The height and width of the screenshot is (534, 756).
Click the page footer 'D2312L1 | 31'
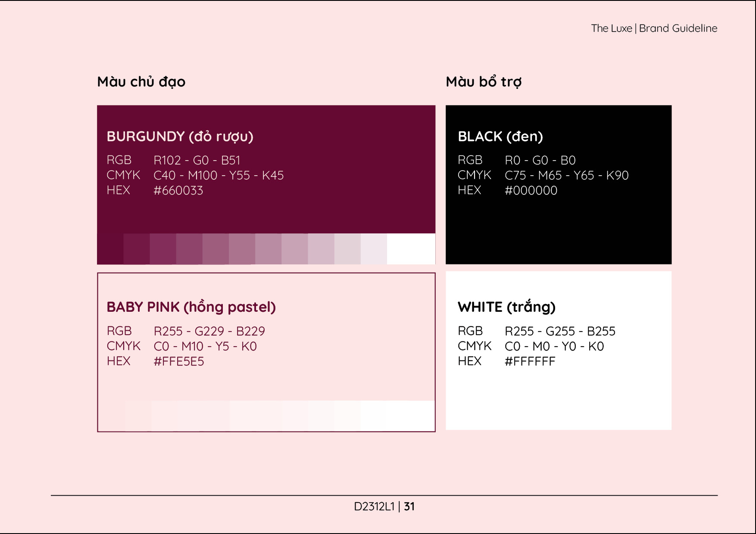click(384, 506)
